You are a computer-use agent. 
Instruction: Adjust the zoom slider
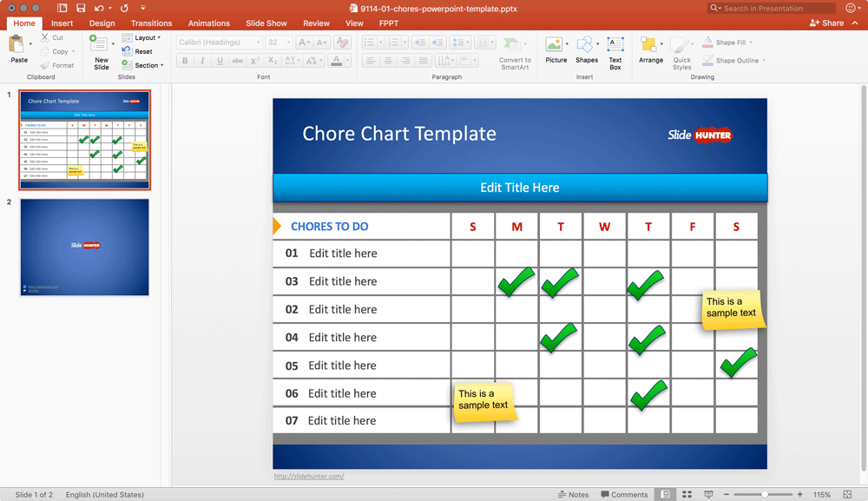pos(764,494)
